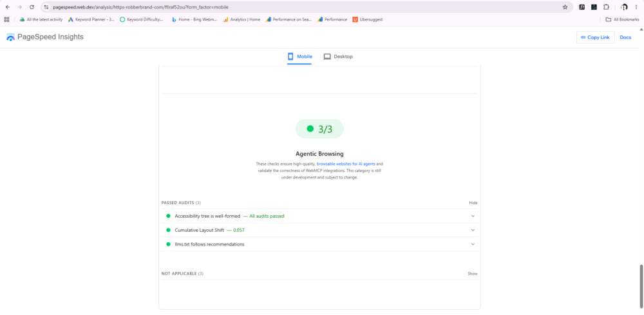Open the All Bookmarks folder
Screen dimensions: 644x315
pos(622,19)
